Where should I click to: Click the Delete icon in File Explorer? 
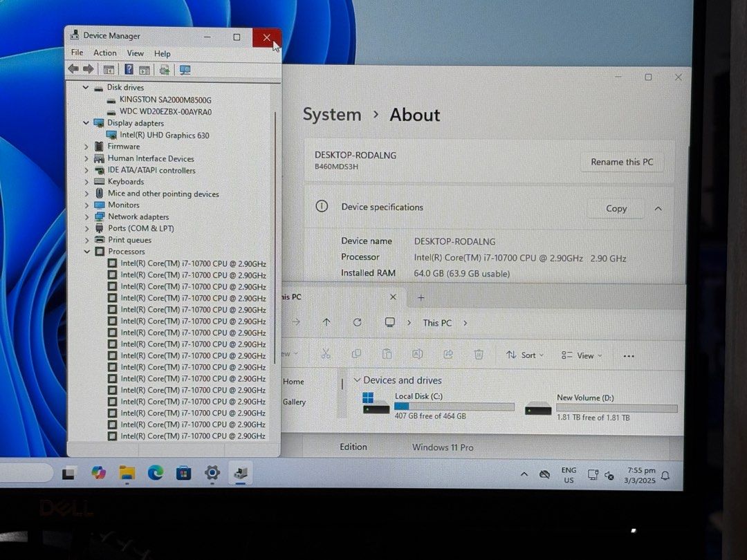tap(479, 354)
